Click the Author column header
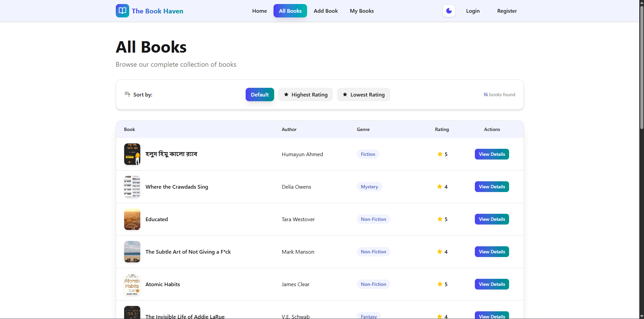This screenshot has height=319, width=644. pyautogui.click(x=289, y=129)
